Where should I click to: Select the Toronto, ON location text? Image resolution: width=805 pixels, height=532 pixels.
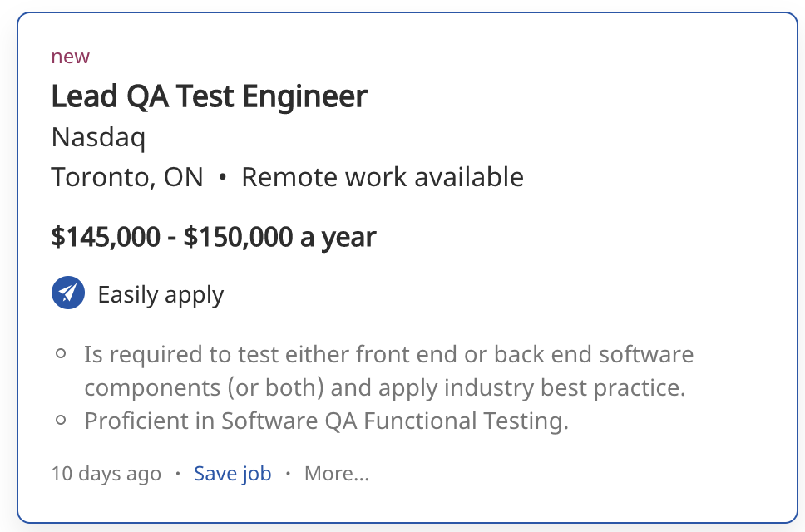[x=127, y=177]
